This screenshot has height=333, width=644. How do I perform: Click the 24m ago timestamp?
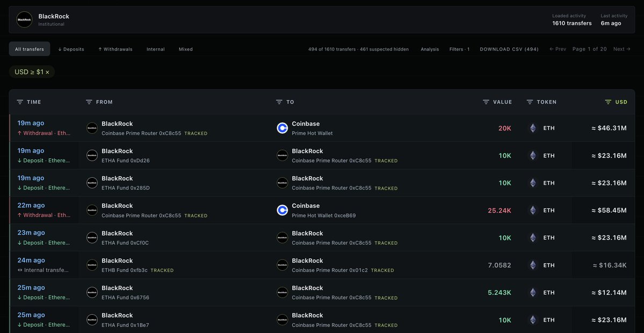[31, 260]
